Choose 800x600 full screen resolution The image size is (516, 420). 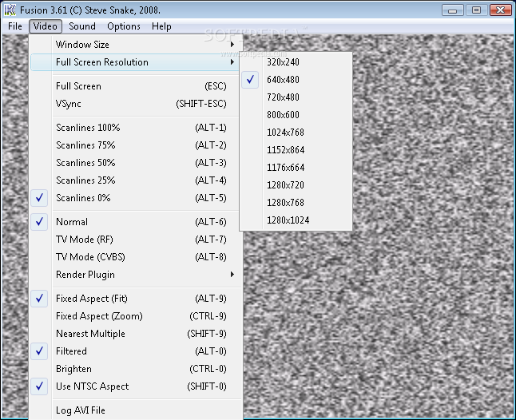[296, 115]
